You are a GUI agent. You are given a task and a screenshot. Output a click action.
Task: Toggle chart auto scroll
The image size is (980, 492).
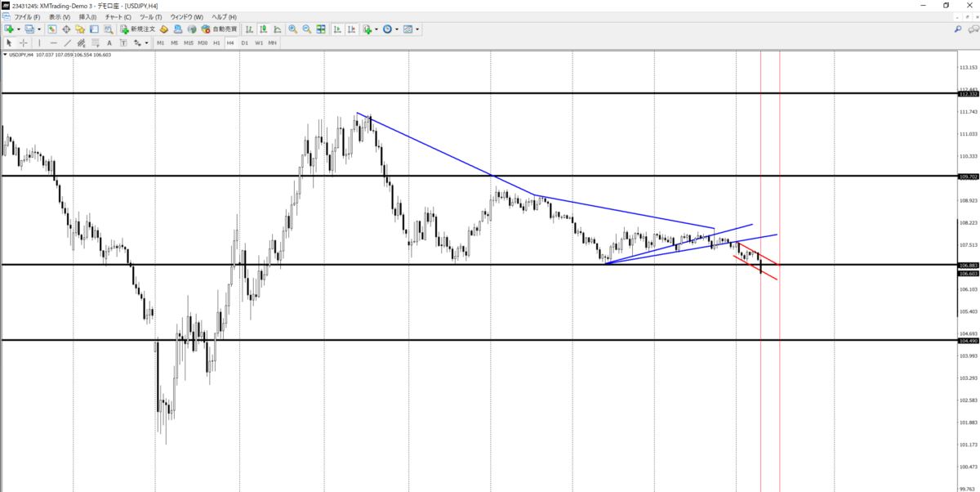tap(336, 29)
